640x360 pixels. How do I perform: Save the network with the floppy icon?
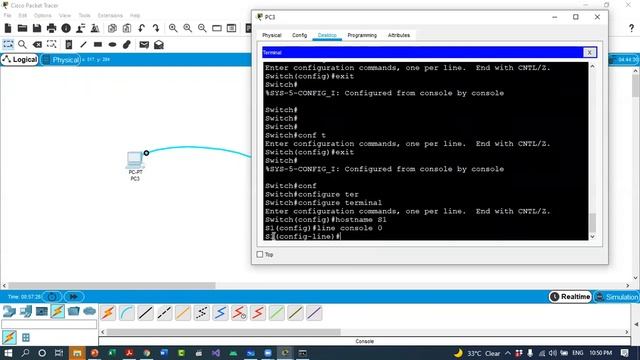click(x=37, y=28)
